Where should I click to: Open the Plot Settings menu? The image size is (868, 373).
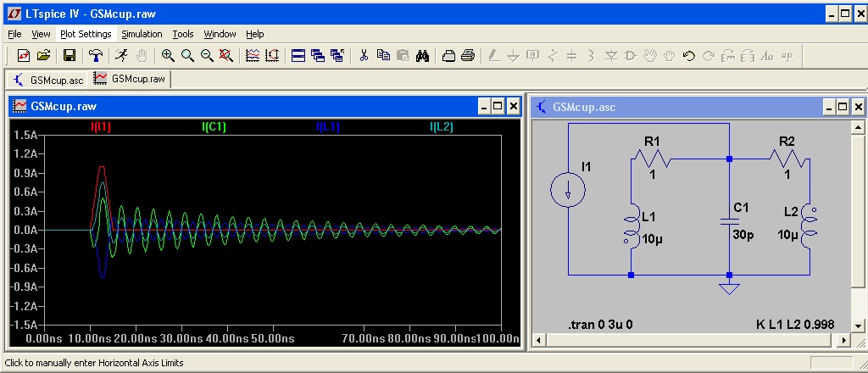pyautogui.click(x=86, y=34)
